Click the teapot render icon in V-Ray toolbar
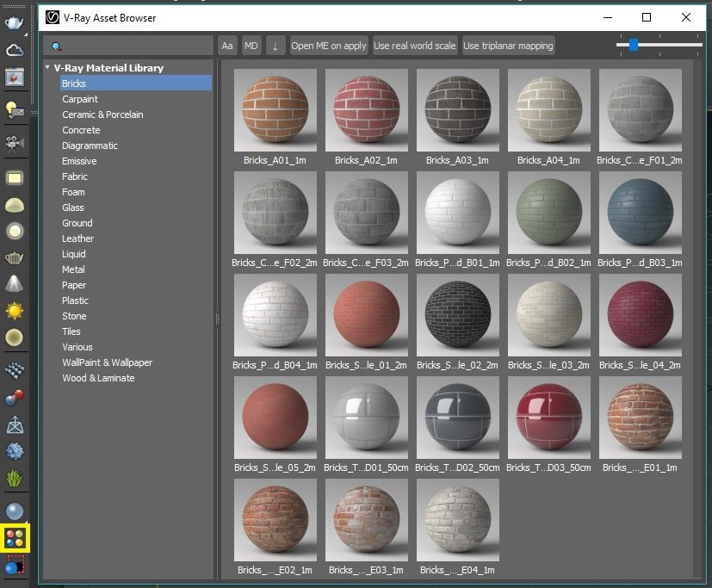Viewport: 712px width, 588px height. pyautogui.click(x=14, y=22)
